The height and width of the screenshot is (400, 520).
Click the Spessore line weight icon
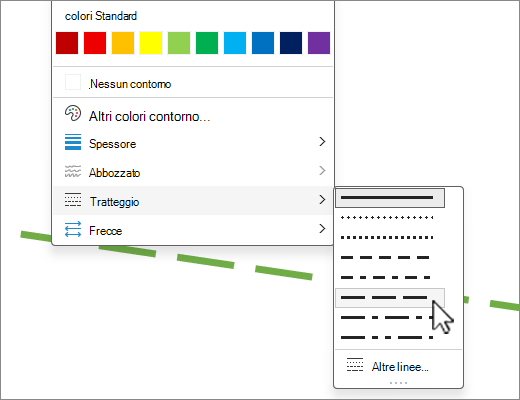click(x=73, y=142)
